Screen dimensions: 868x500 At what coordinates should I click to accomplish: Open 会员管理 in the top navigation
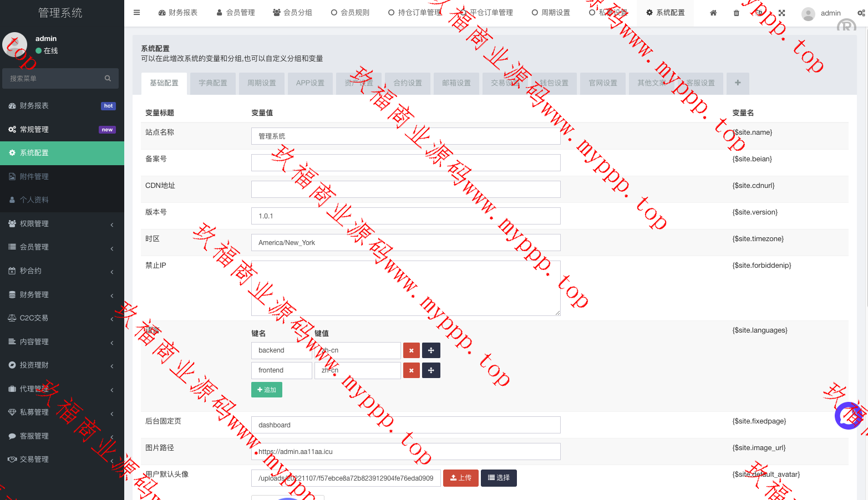pyautogui.click(x=236, y=13)
